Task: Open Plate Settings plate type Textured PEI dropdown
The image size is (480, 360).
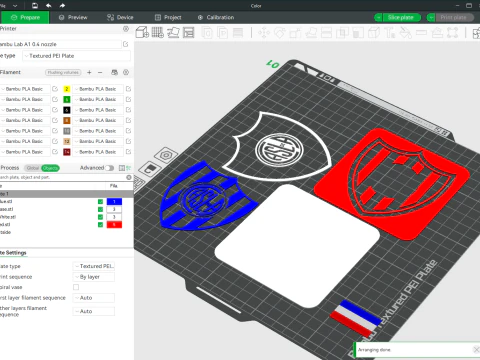Action: pyautogui.click(x=94, y=266)
